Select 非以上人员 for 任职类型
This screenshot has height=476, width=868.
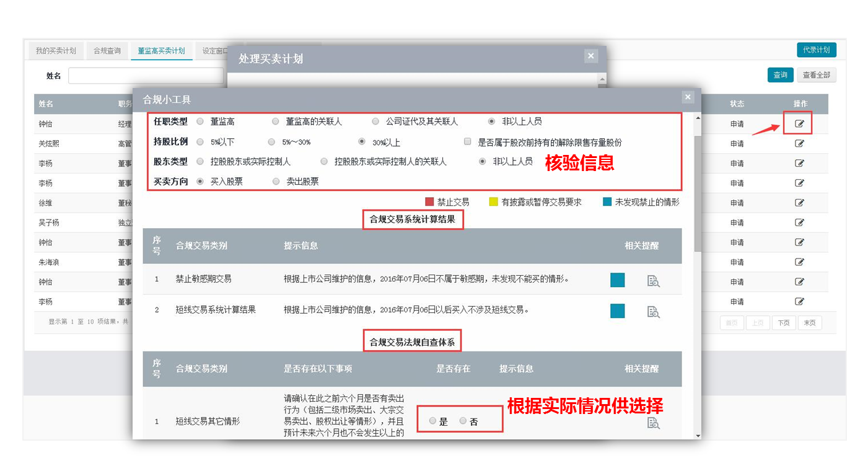pos(492,121)
